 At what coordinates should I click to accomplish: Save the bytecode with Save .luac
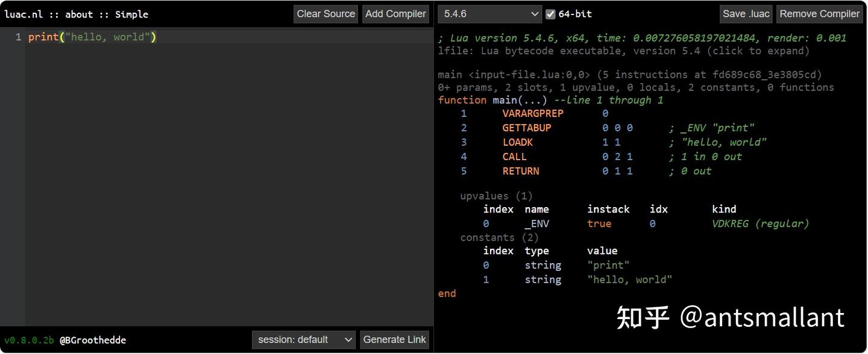click(x=746, y=14)
